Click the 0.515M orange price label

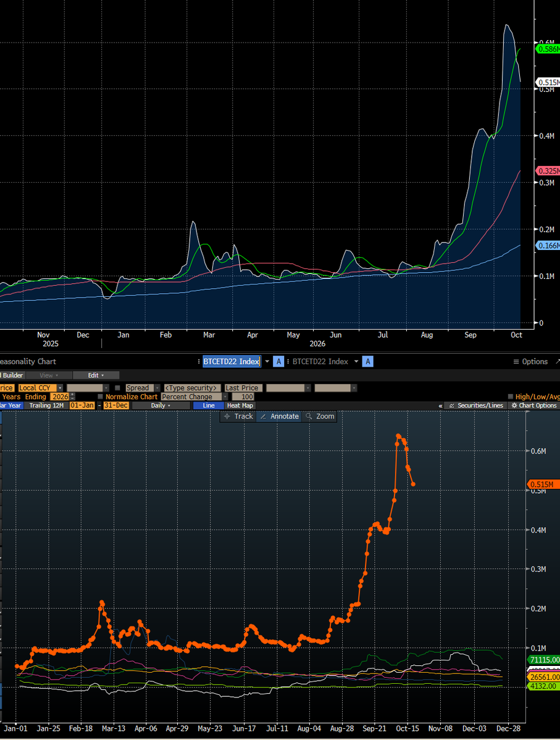coord(543,484)
